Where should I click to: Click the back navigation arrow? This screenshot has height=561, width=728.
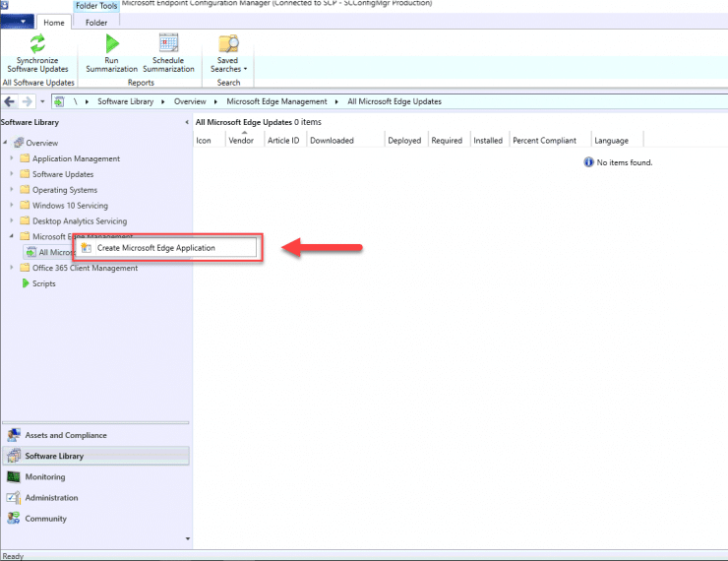10,101
